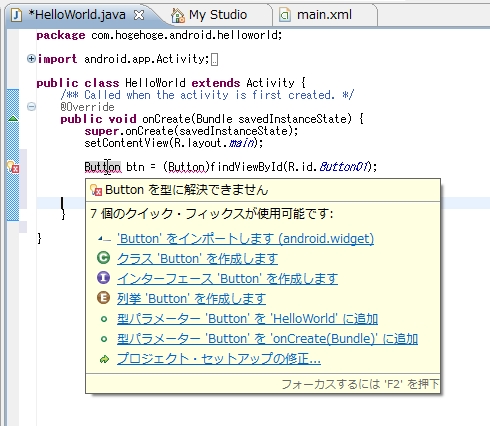Click the collapsed imports placeholder box
The height and width of the screenshot is (426, 490).
(x=214, y=60)
